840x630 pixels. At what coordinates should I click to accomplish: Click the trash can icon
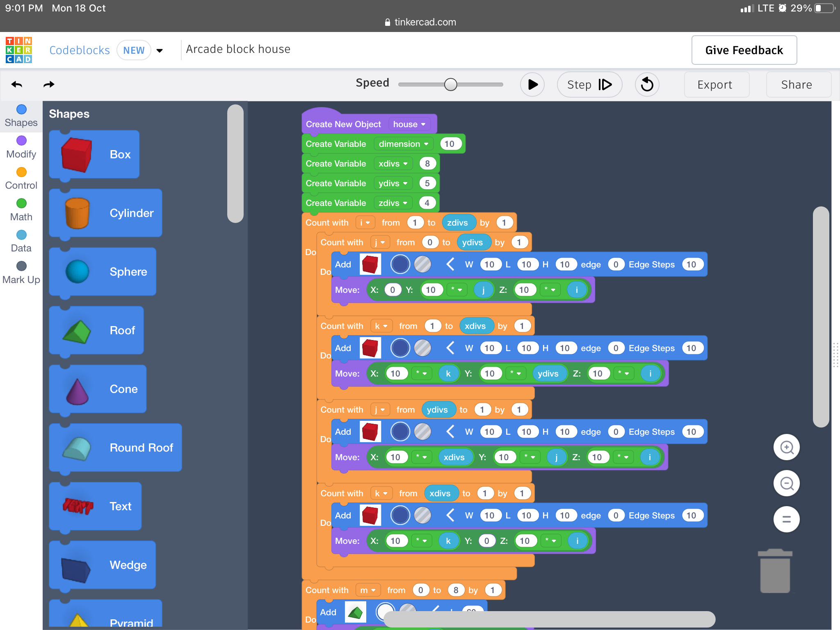775,571
